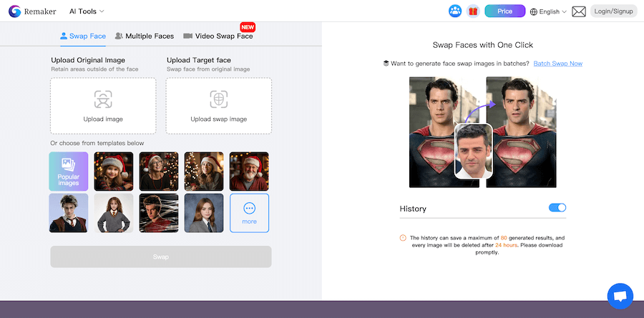Viewport: 644px width, 318px height.
Task: Open the AI Tools dropdown menu
Action: pos(87,11)
